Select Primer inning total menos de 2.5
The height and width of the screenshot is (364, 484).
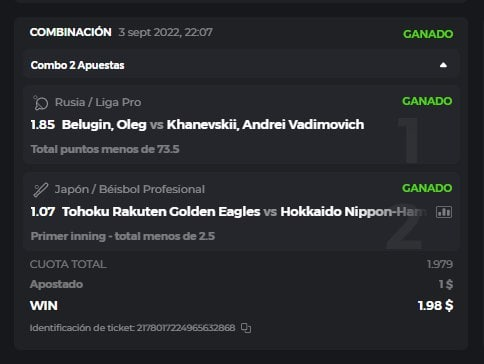click(x=123, y=236)
